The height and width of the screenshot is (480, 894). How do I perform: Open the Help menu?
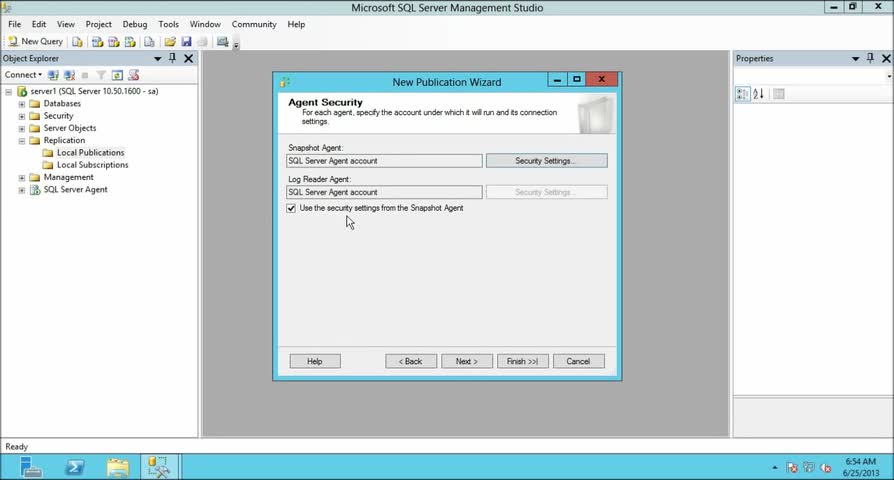pyautogui.click(x=296, y=25)
